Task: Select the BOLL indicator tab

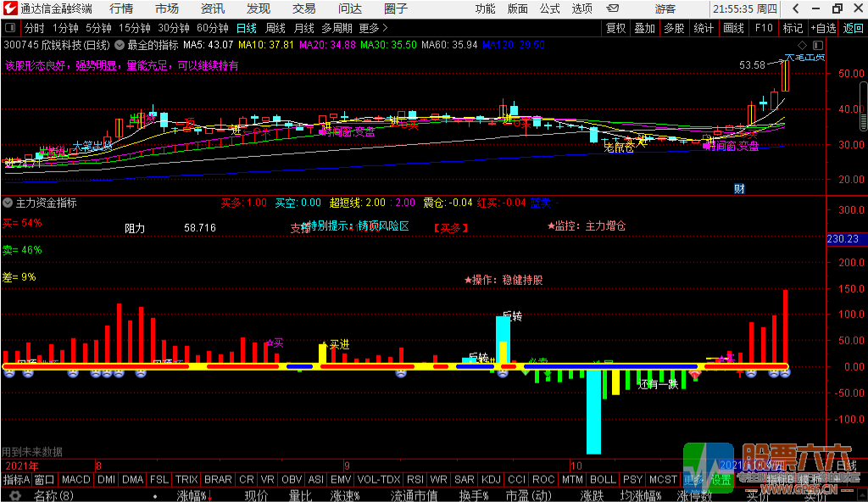Action: (603, 480)
